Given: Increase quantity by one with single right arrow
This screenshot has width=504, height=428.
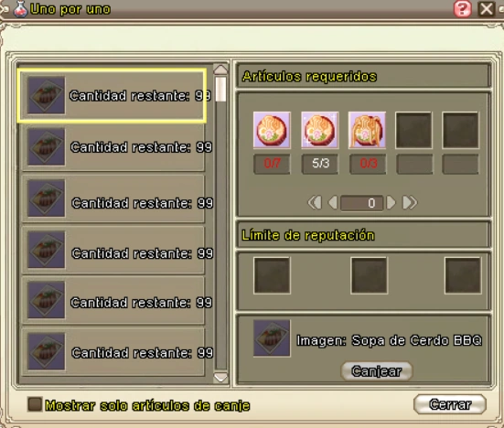Looking at the screenshot, I should pyautogui.click(x=391, y=203).
